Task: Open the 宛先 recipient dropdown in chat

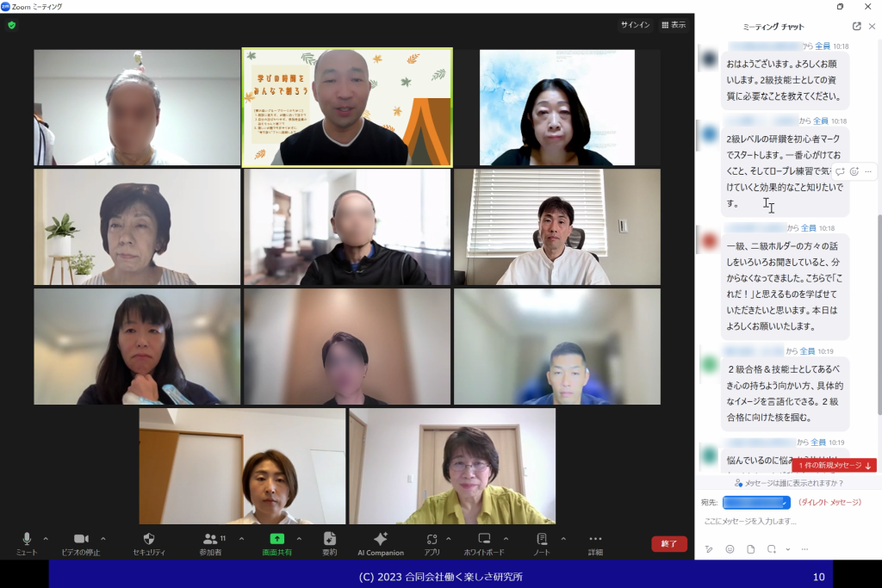Action: point(756,503)
